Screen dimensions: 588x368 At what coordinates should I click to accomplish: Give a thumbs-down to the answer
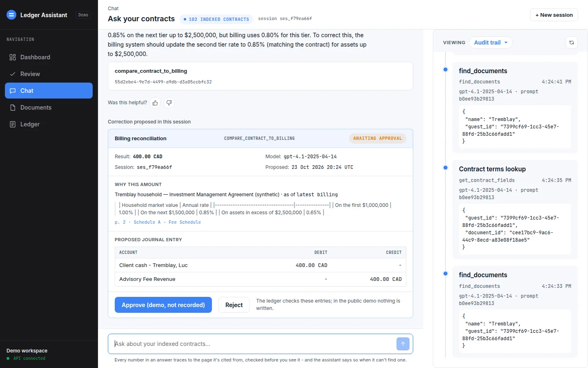169,103
